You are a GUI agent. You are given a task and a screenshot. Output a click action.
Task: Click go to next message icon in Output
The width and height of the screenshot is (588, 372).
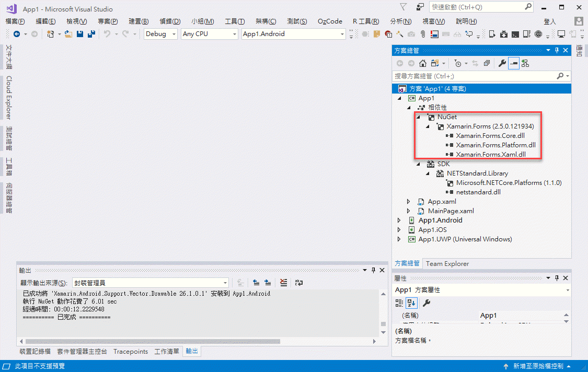tap(268, 283)
